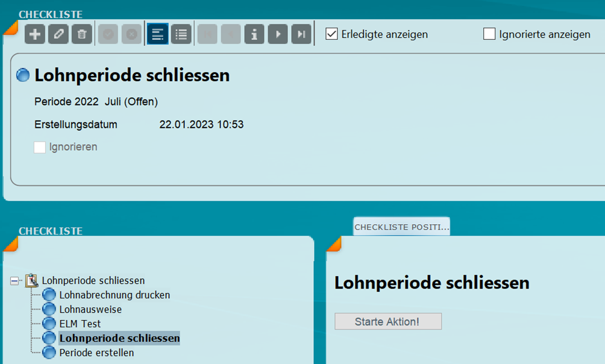Screen dimensions: 605x364
Task: Select 'Periode erstellen' tree item
Action: point(96,353)
